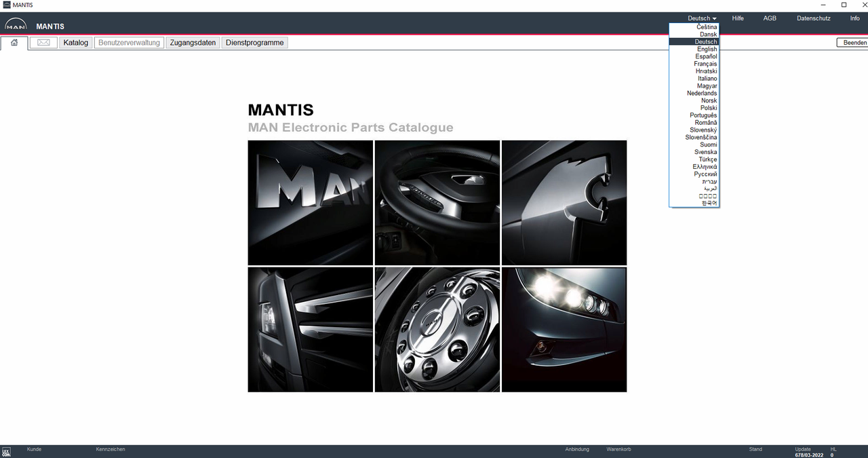Open the Dienstprogramme tab
The image size is (868, 458).
[x=254, y=43]
